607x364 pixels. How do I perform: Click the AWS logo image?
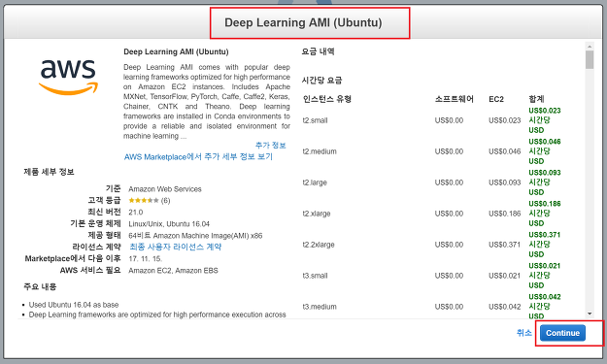click(68, 77)
